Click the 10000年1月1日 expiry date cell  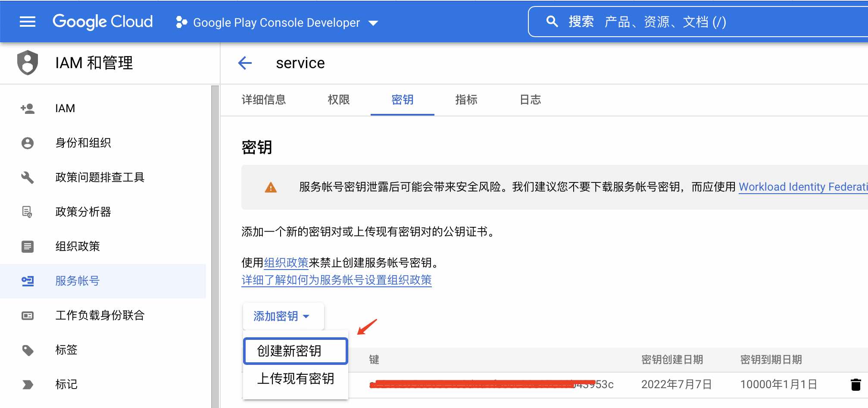click(x=778, y=384)
